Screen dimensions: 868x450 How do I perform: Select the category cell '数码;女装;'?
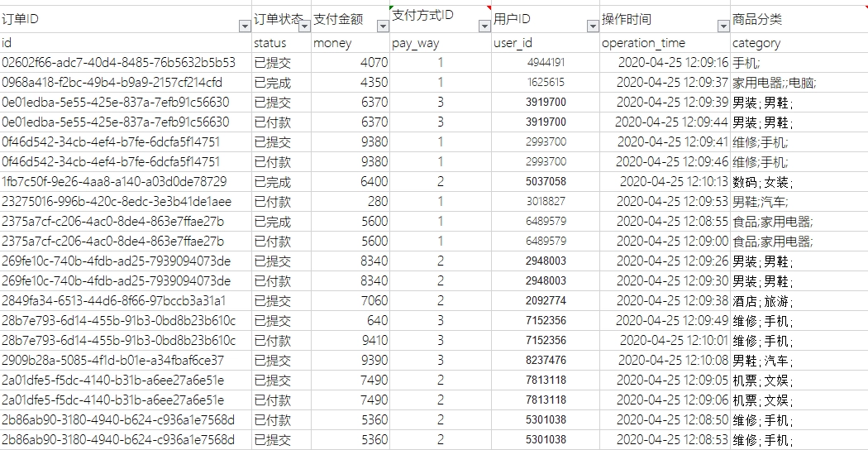click(799, 182)
